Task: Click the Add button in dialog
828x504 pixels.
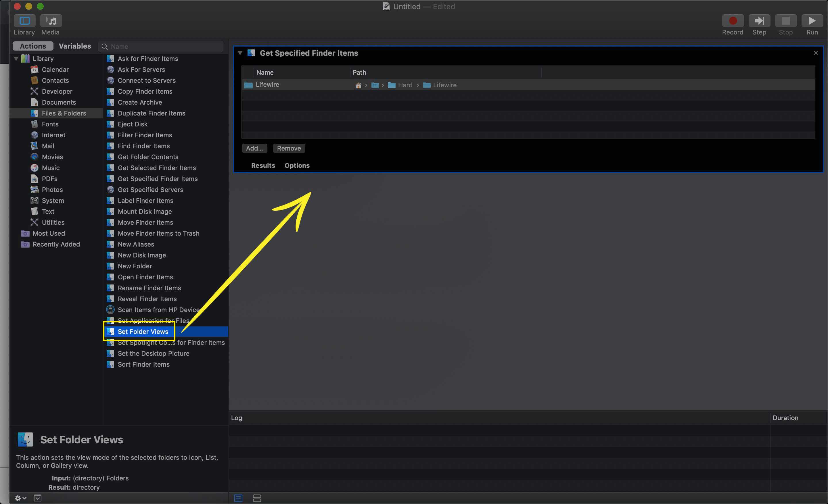Action: point(254,148)
